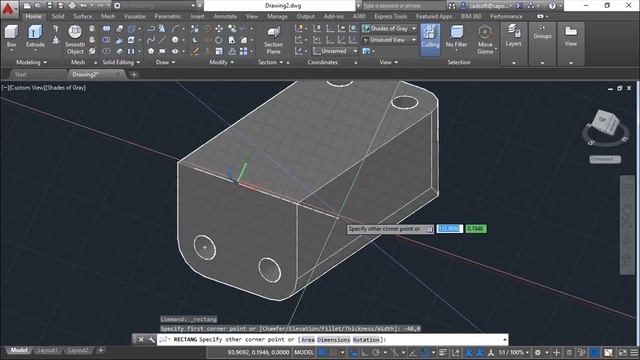Viewport: 640px width, 360px height.
Task: Toggle lineweight display in status bar
Action: (x=443, y=352)
